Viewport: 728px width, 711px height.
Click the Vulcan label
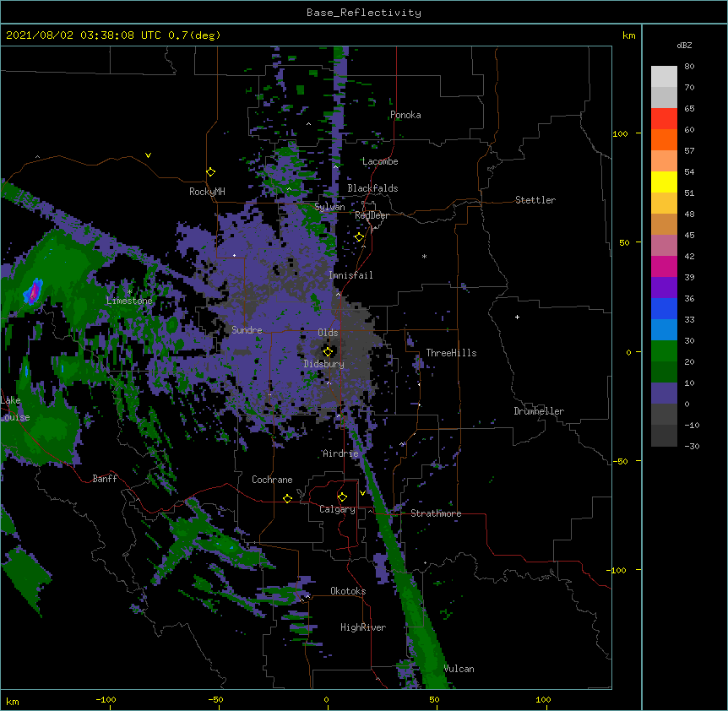459,669
